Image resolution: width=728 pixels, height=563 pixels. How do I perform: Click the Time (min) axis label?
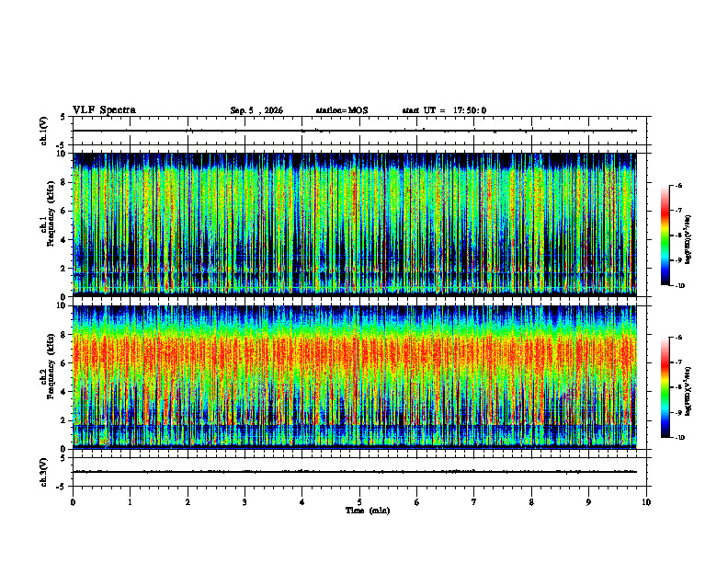click(368, 511)
